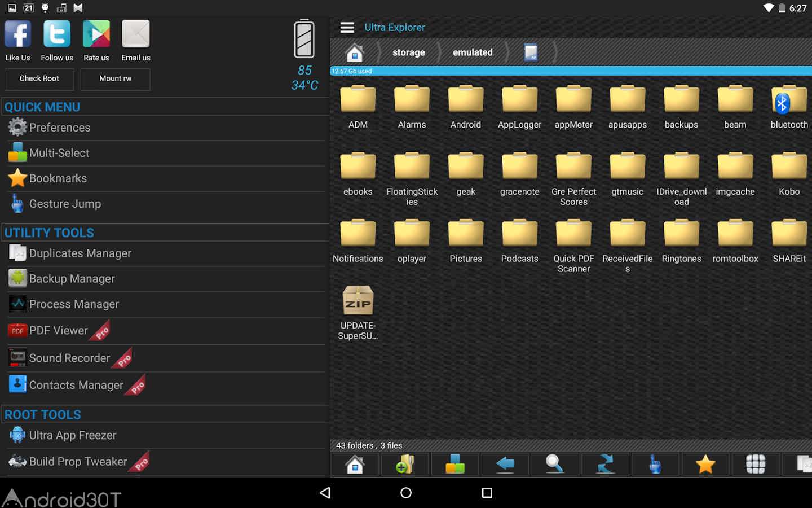Select Multi-Select in the quick menu

tap(165, 153)
